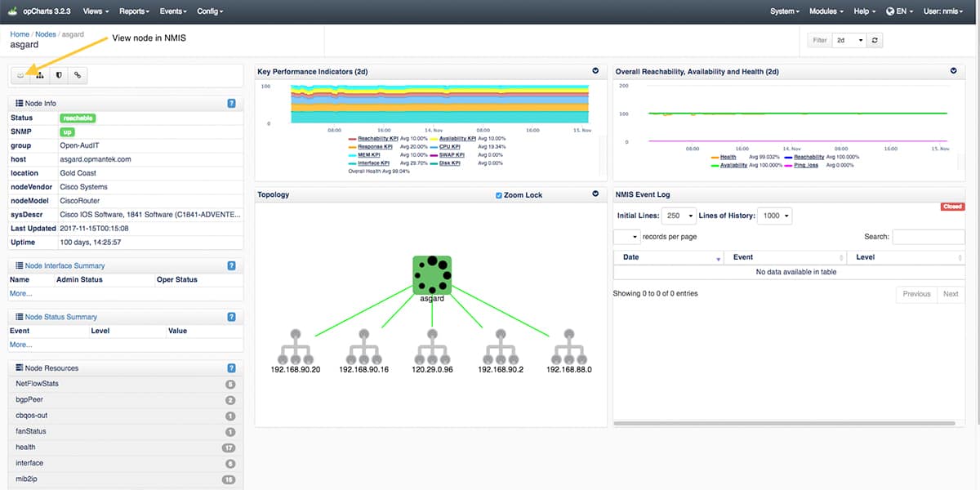This screenshot has height=490, width=980.
Task: Open the Reports menu
Action: pos(134,11)
